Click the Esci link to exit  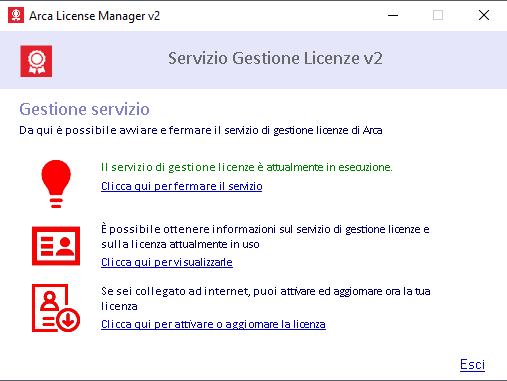point(472,364)
